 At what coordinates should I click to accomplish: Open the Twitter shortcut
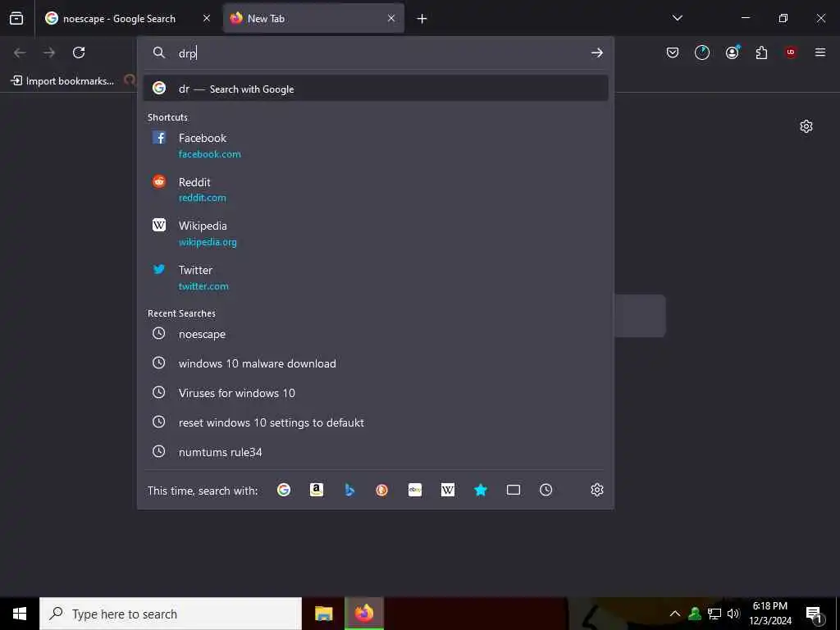tap(376, 278)
